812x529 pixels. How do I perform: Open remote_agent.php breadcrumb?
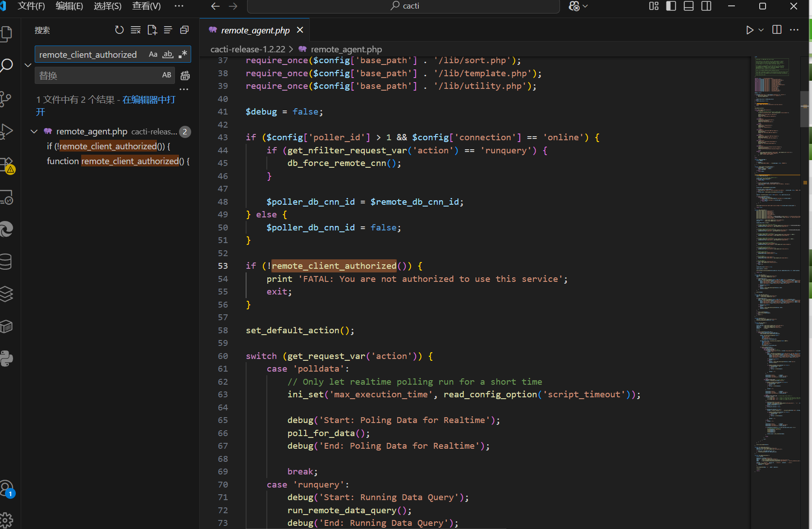click(x=346, y=49)
